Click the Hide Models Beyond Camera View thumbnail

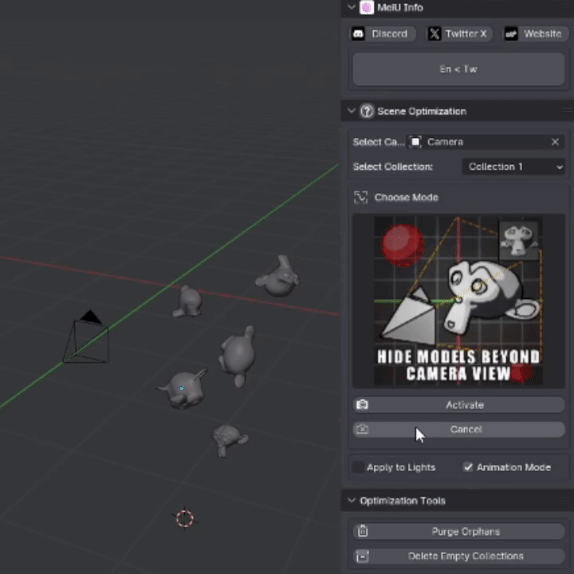click(x=458, y=301)
